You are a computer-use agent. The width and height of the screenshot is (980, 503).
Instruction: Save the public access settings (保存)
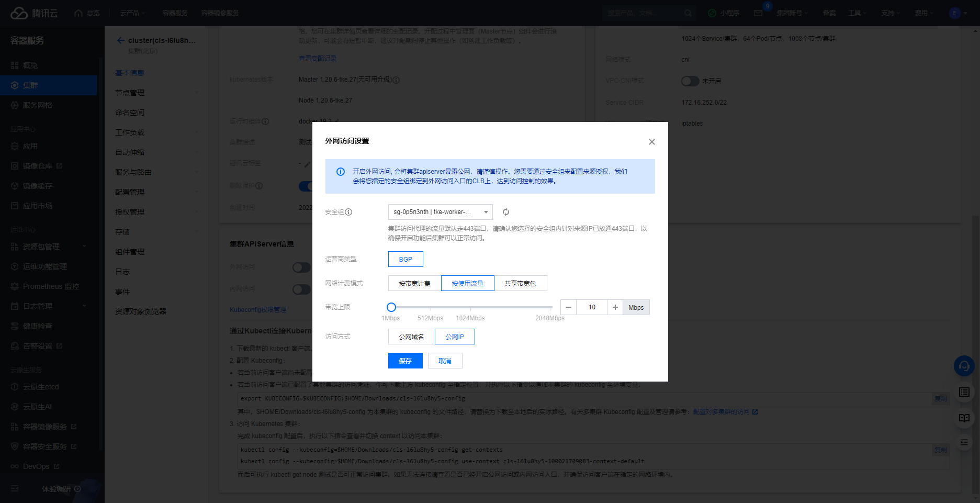click(x=405, y=361)
